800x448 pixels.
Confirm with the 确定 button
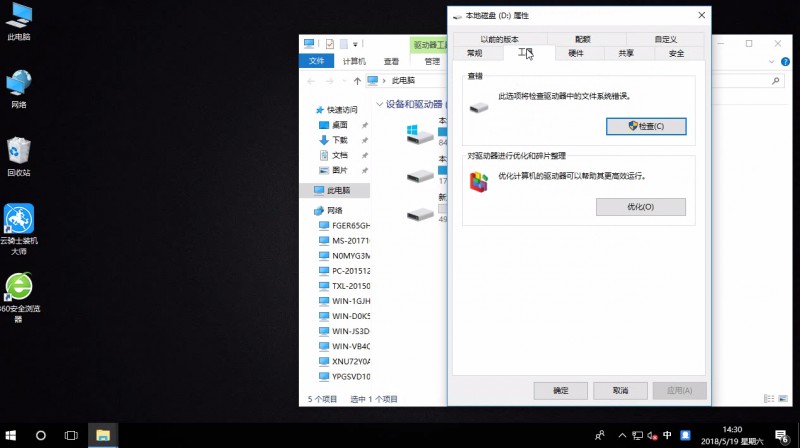(x=560, y=390)
